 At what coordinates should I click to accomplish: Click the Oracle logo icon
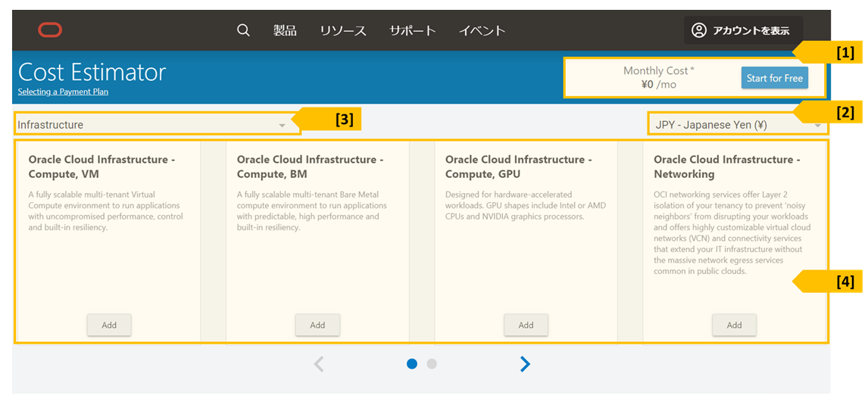[x=50, y=30]
